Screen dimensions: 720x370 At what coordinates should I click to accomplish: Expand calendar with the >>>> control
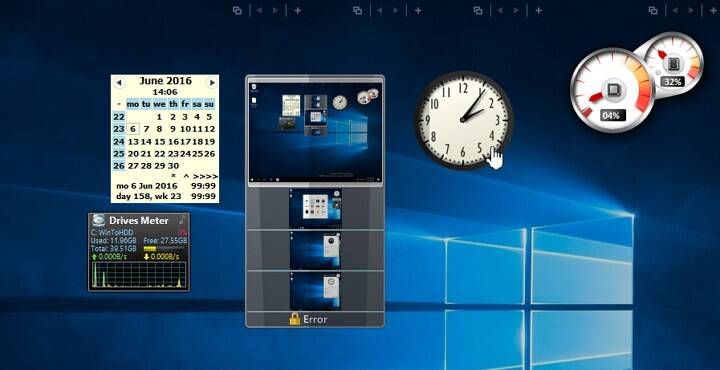click(205, 176)
